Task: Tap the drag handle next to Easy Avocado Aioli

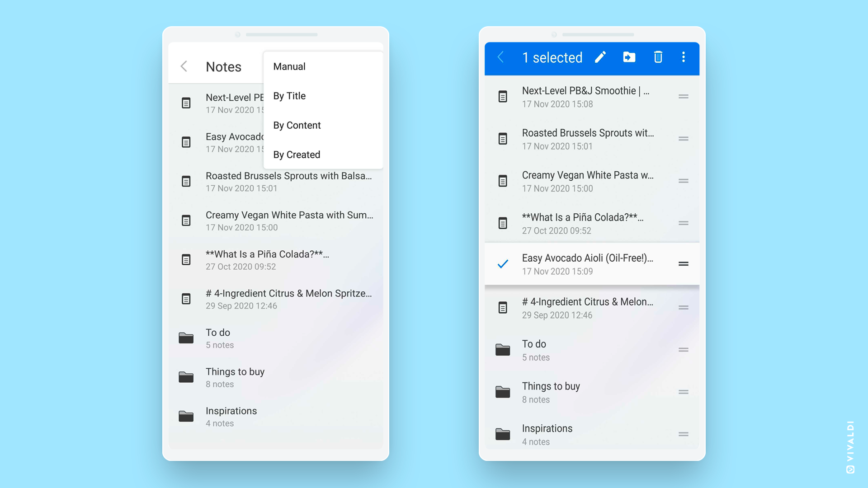Action: (683, 263)
